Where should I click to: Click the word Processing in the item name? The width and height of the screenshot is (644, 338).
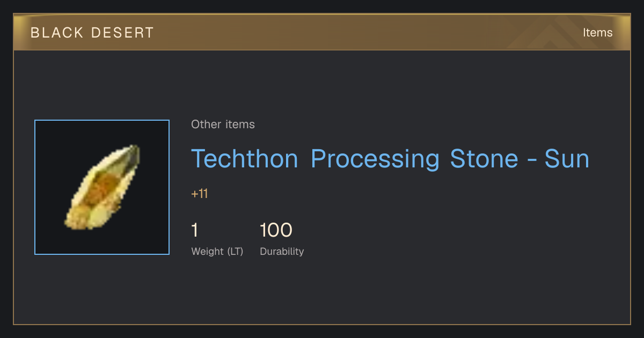coord(375,160)
